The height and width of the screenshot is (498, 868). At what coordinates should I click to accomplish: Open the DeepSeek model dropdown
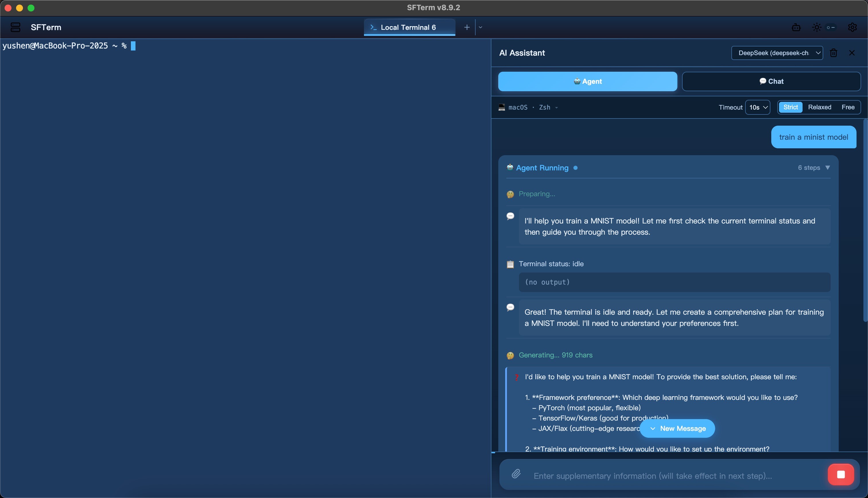click(x=777, y=53)
